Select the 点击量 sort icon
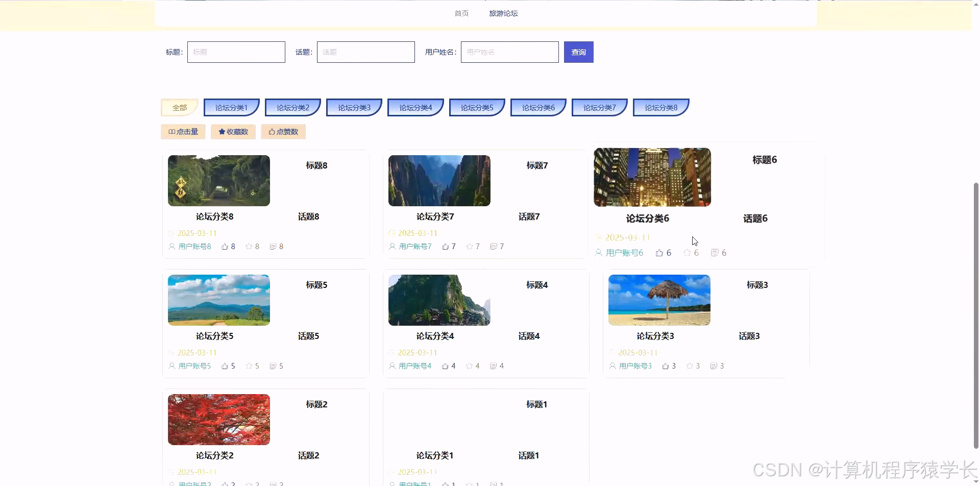This screenshot has width=980, height=486. click(x=172, y=132)
